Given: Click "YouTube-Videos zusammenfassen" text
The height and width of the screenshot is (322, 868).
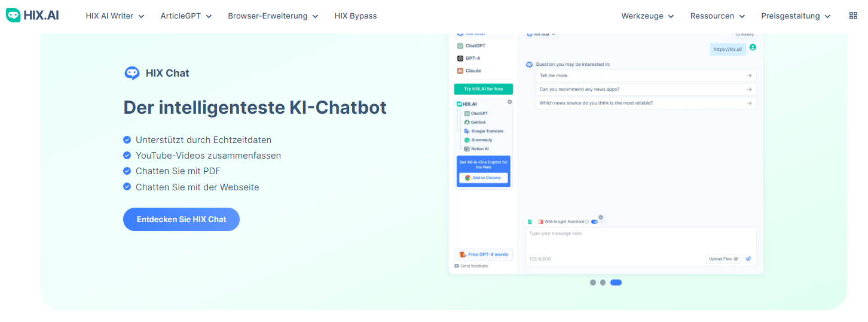Looking at the screenshot, I should coord(208,156).
